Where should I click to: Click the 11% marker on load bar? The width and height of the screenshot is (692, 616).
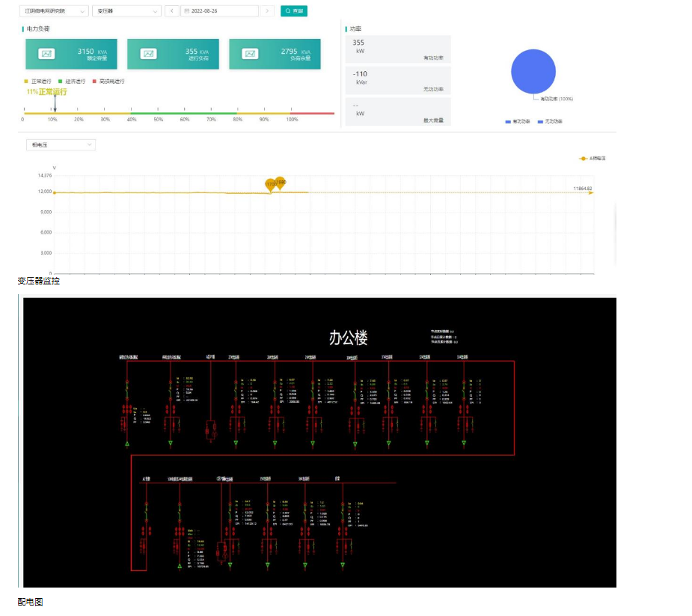click(55, 109)
